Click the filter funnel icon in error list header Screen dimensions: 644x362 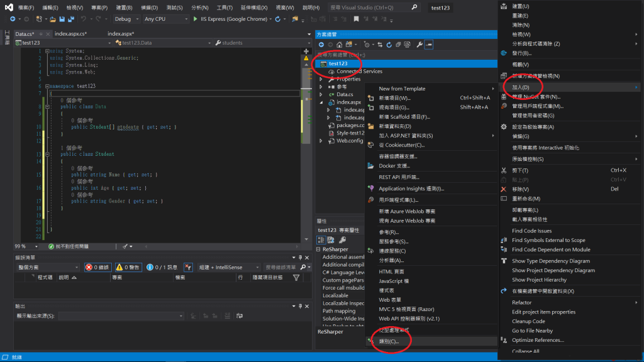(296, 277)
